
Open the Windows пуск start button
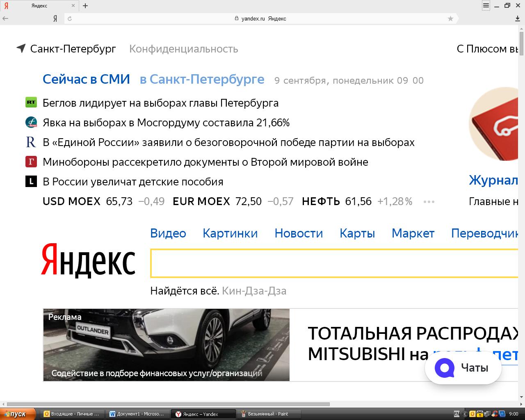(17, 414)
